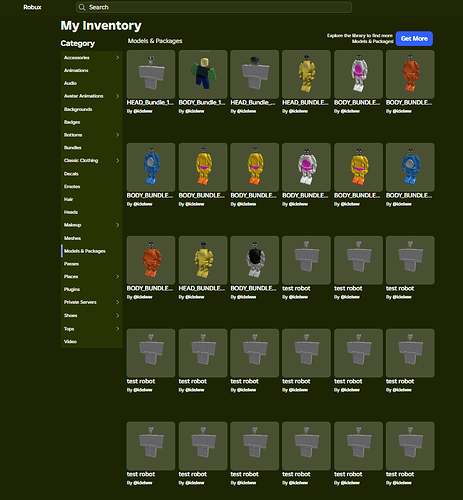Viewport: 463px width, 500px height.
Task: Open the Robux menu item
Action: pyautogui.click(x=32, y=7)
